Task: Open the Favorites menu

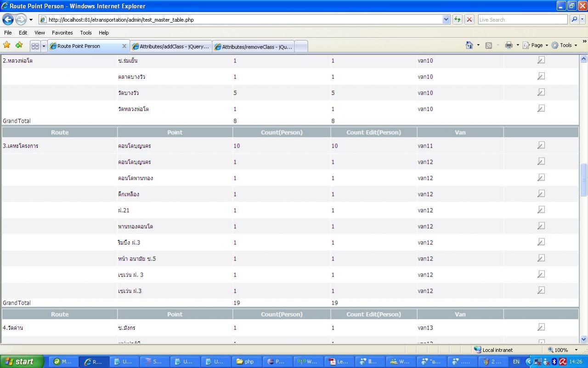Action: click(62, 33)
